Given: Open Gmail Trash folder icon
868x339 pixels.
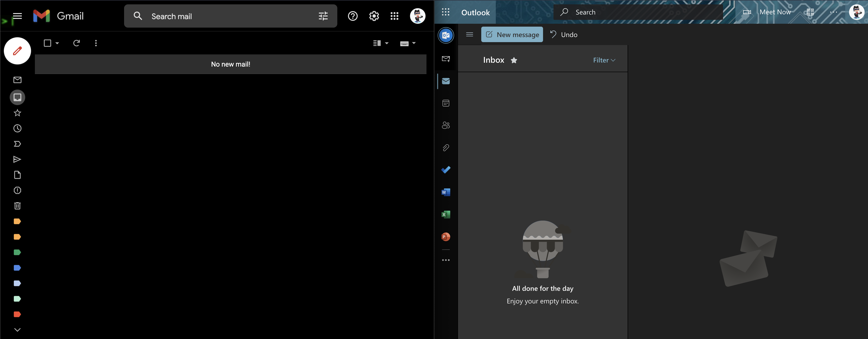Looking at the screenshot, I should coord(17,206).
